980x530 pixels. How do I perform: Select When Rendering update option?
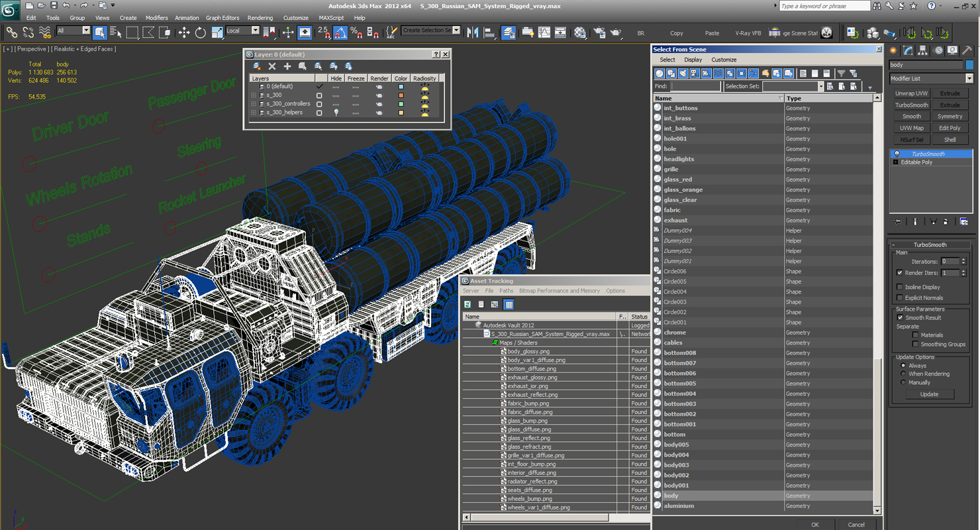pyautogui.click(x=903, y=374)
